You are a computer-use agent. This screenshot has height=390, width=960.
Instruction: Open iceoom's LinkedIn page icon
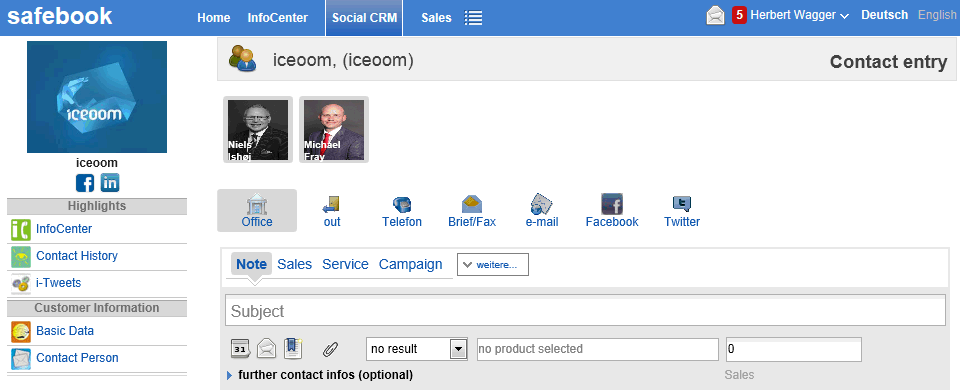click(x=110, y=182)
